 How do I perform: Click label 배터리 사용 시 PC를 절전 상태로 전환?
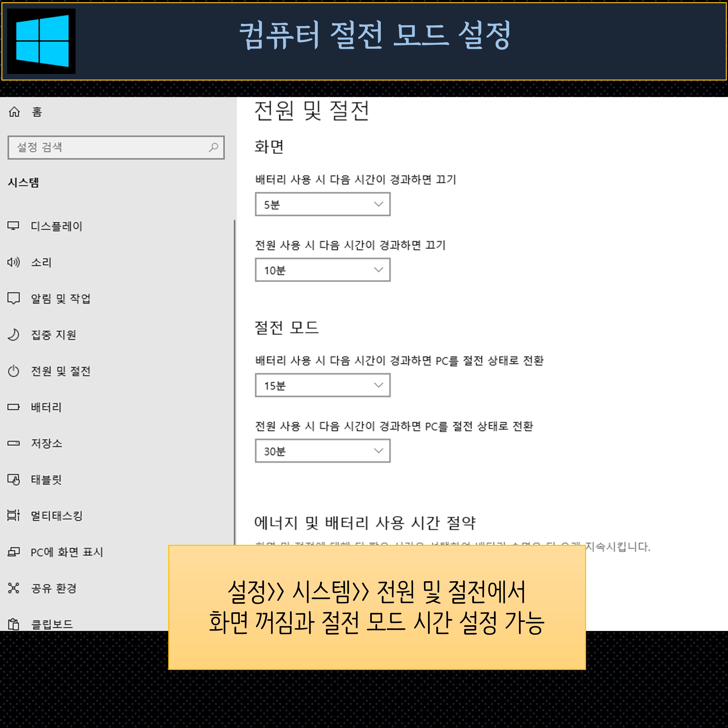[399, 361]
